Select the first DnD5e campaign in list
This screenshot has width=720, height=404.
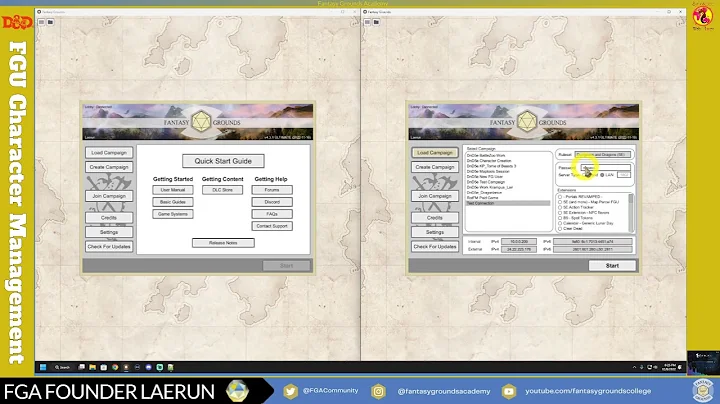point(486,156)
